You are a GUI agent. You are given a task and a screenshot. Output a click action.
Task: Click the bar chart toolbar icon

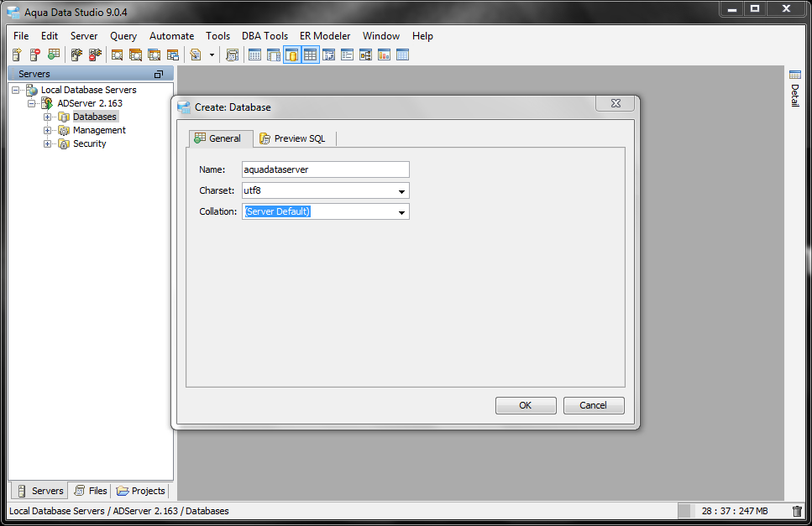point(384,55)
